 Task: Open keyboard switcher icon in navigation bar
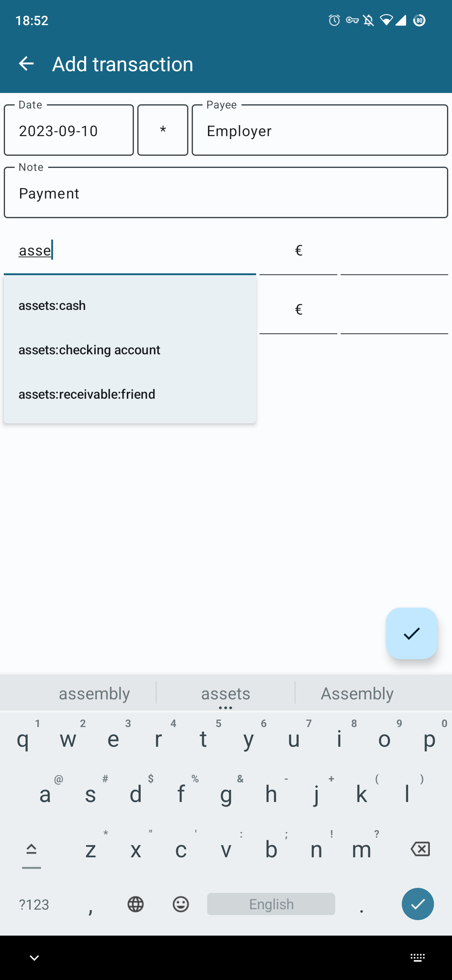click(x=418, y=957)
